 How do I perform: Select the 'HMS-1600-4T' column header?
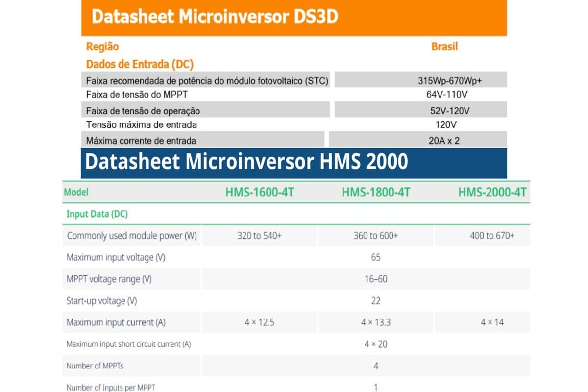pos(260,192)
